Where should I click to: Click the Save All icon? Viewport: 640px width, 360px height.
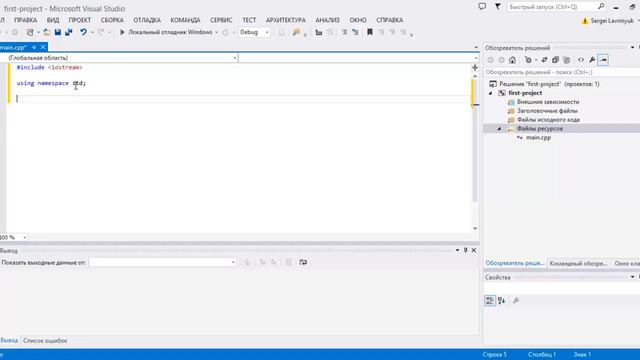69,32
